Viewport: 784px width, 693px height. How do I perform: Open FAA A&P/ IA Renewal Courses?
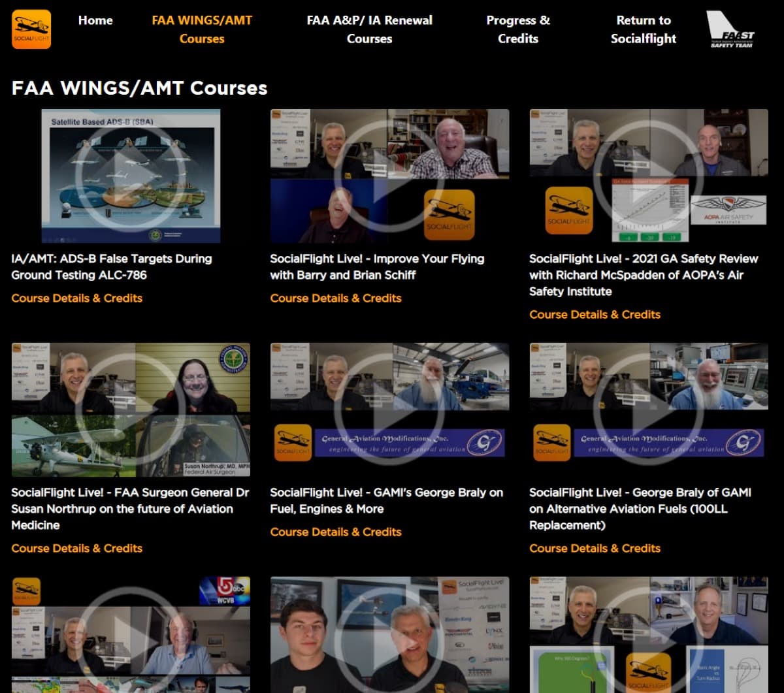tap(370, 29)
